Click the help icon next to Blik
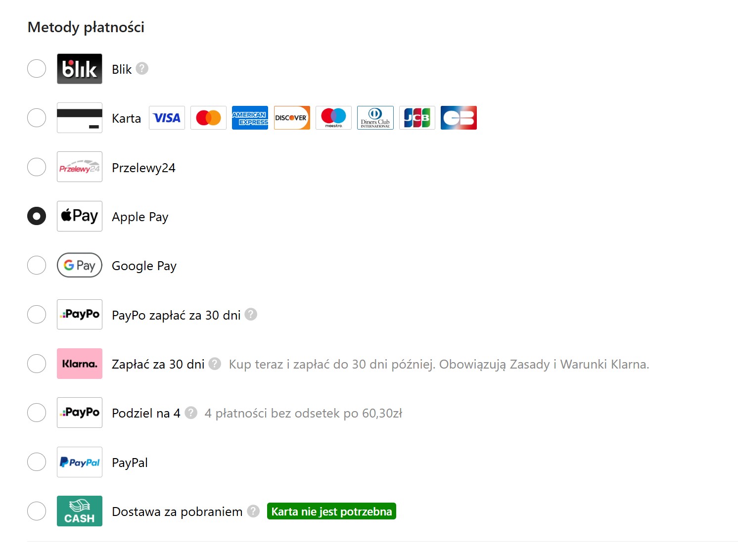 (x=142, y=68)
